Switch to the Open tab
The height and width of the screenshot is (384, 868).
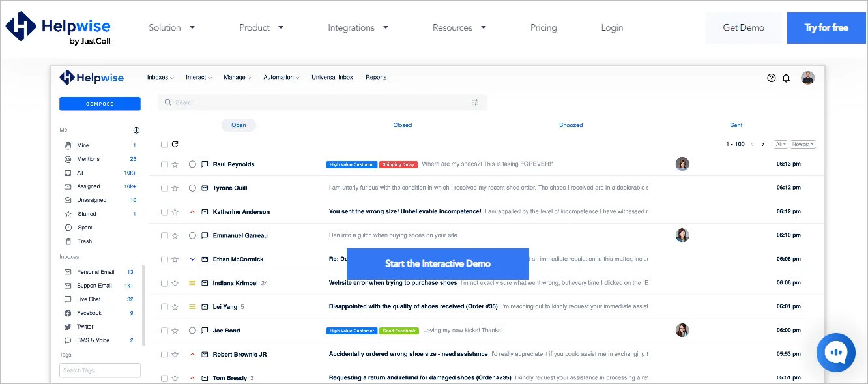(x=239, y=125)
